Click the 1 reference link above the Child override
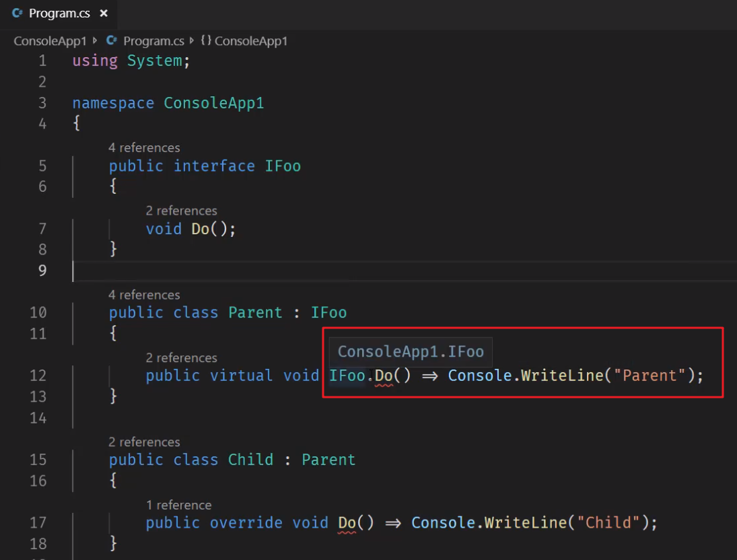 point(179,505)
